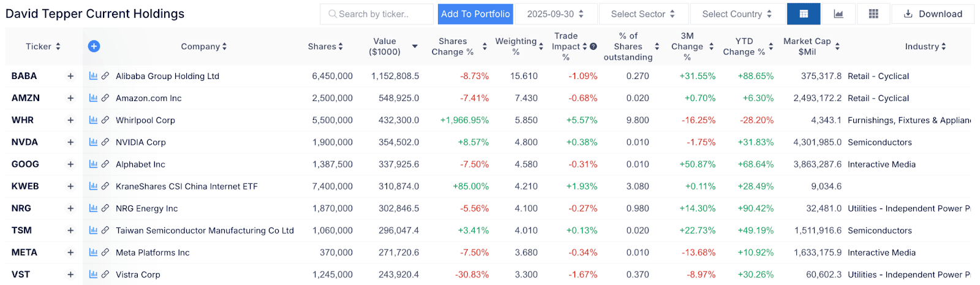Click link icon beside Whirlpool Corp
Image resolution: width=980 pixels, height=285 pixels.
pos(105,120)
